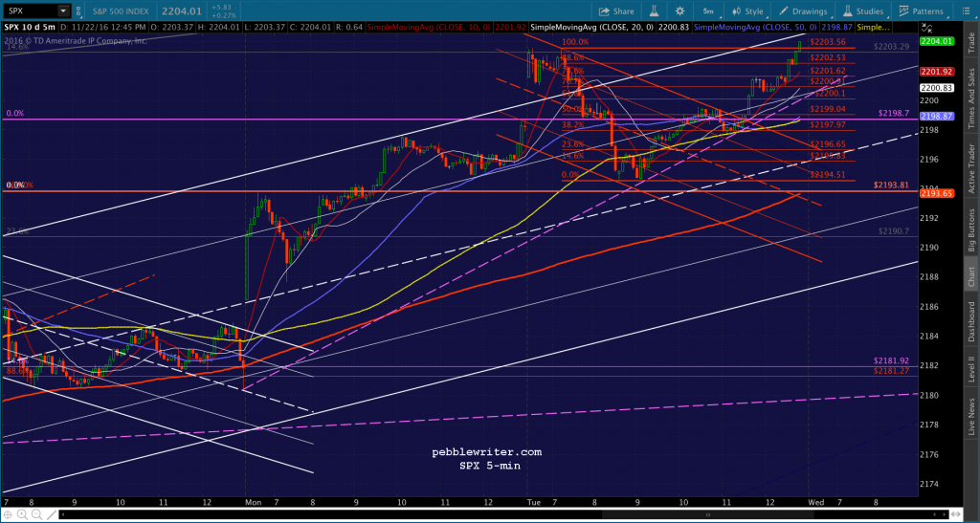Open the Dashboard side tab
Image resolution: width=980 pixels, height=523 pixels.
click(972, 321)
